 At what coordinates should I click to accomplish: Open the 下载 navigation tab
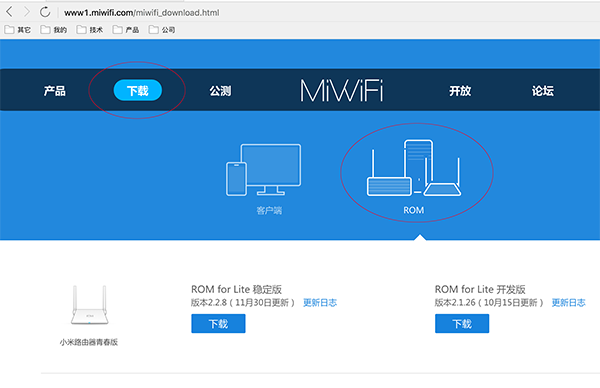(x=138, y=90)
